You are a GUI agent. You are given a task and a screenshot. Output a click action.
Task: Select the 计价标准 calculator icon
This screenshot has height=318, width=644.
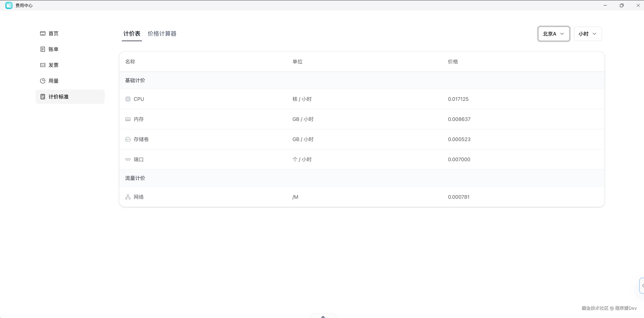point(43,97)
